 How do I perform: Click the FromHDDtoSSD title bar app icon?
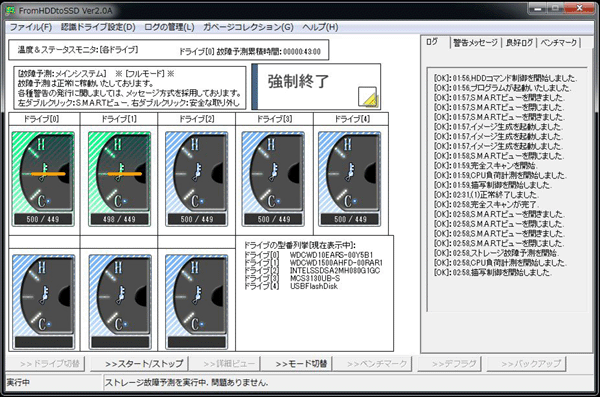11,10
